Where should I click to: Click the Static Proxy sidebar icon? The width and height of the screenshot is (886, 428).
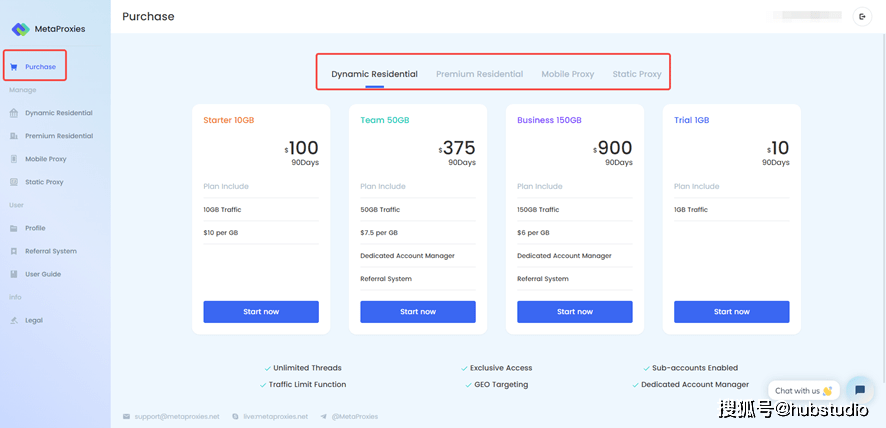pyautogui.click(x=14, y=182)
